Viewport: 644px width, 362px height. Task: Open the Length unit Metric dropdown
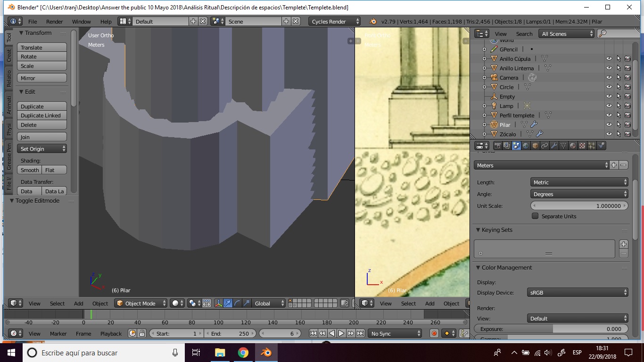(x=579, y=182)
